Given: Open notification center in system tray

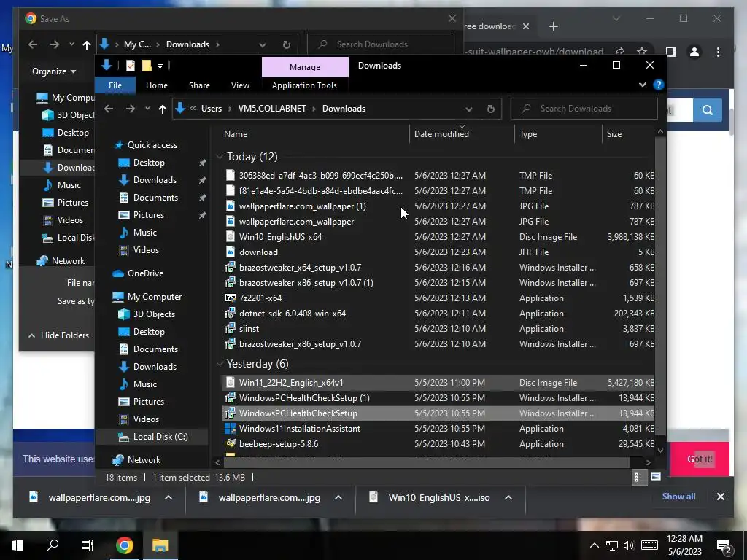Looking at the screenshot, I should (724, 545).
